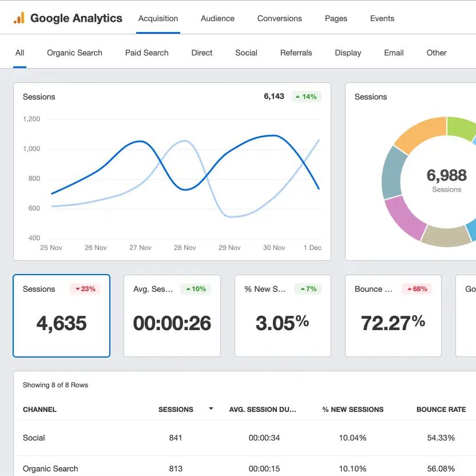Select the Paid Search filter
476x476 pixels.
[x=146, y=53]
